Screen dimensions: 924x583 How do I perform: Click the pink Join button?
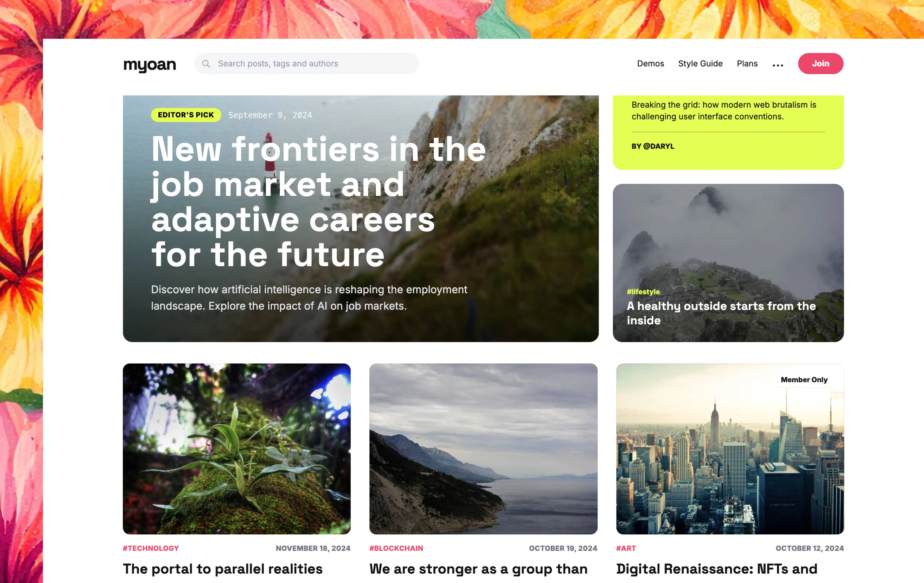point(821,64)
